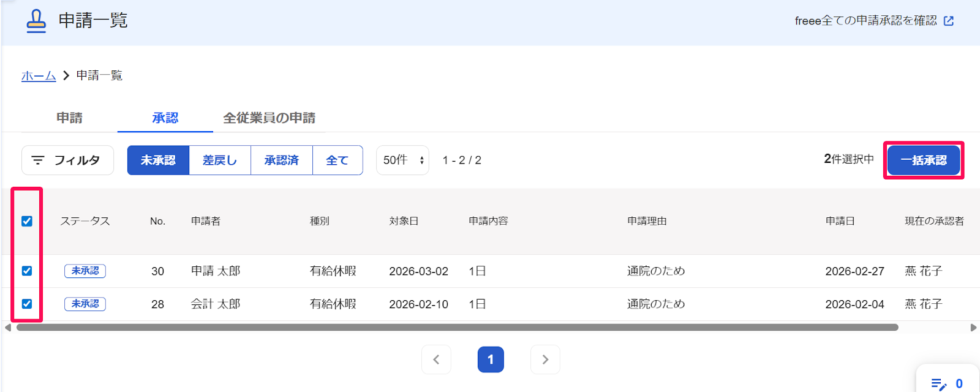
Task: Show 全て status requests
Action: click(337, 160)
